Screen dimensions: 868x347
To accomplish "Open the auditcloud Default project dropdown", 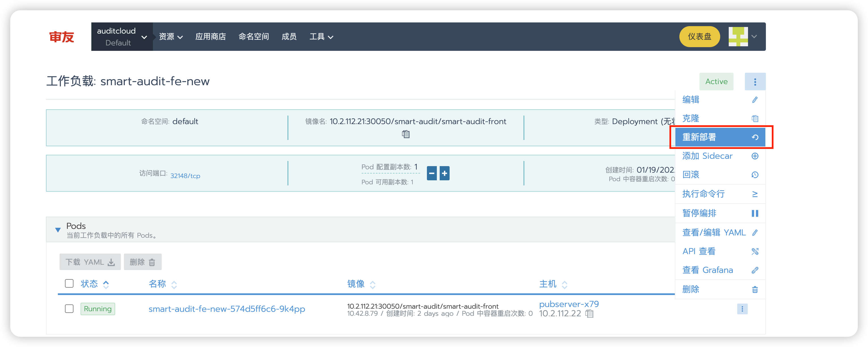I will coord(122,37).
